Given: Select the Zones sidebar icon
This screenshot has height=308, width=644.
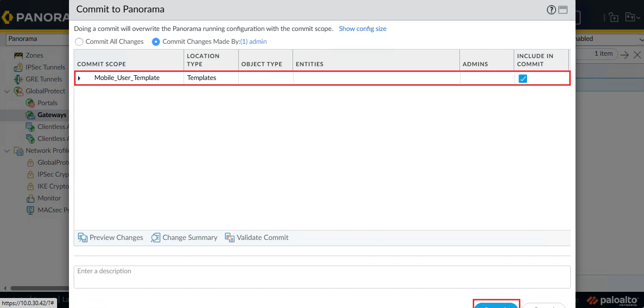Looking at the screenshot, I should pyautogui.click(x=19, y=55).
